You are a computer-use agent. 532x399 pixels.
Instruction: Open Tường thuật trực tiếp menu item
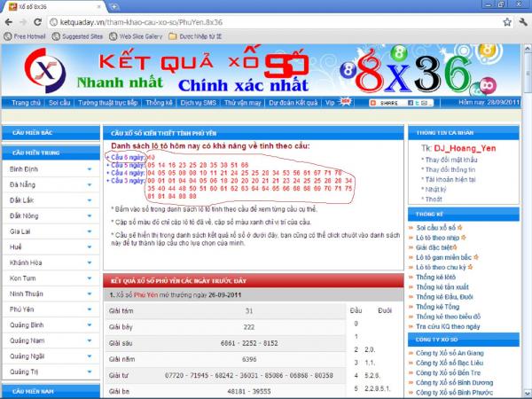pos(107,103)
